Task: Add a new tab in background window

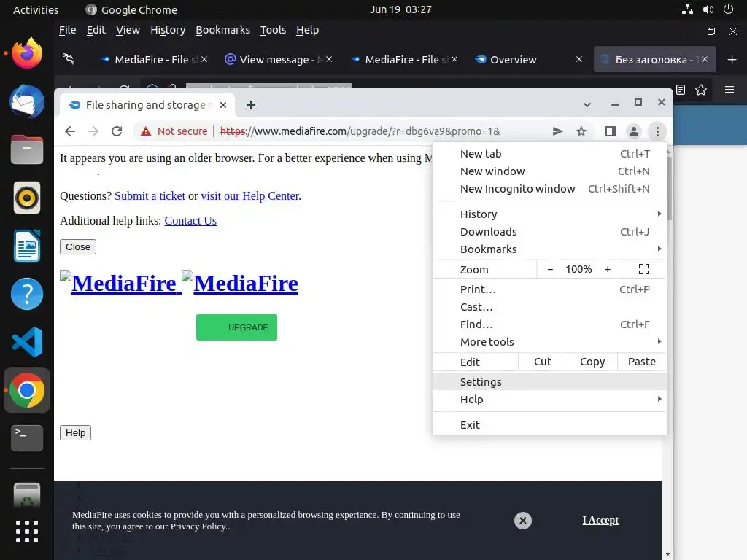Action: (x=732, y=60)
